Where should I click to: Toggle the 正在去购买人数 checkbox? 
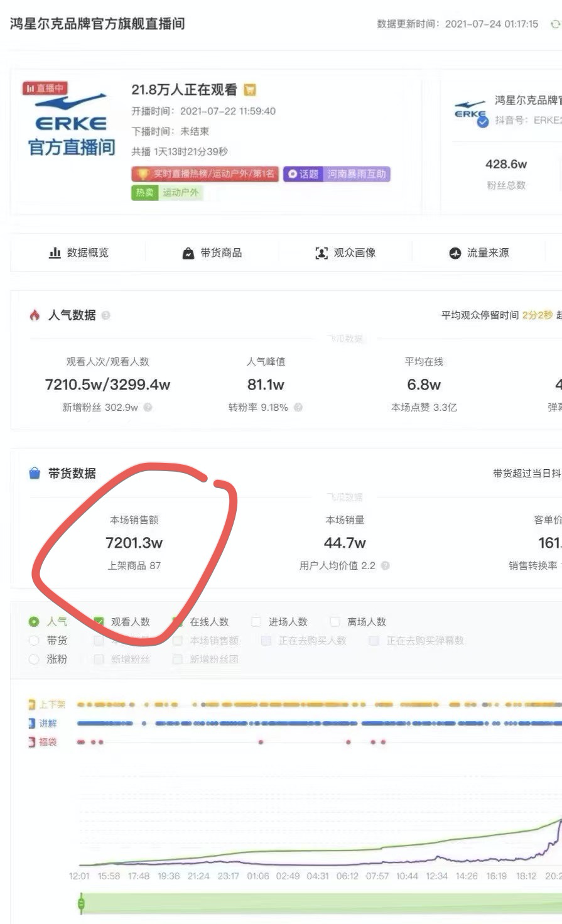click(x=266, y=641)
